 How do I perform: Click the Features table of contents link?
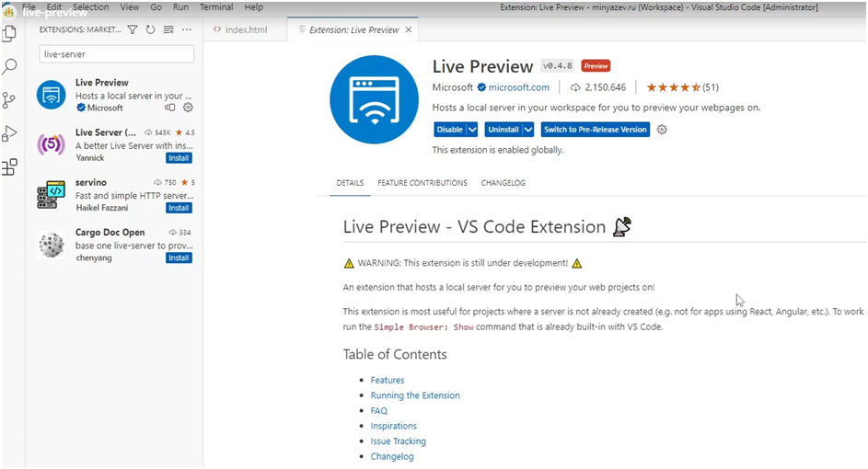(388, 380)
